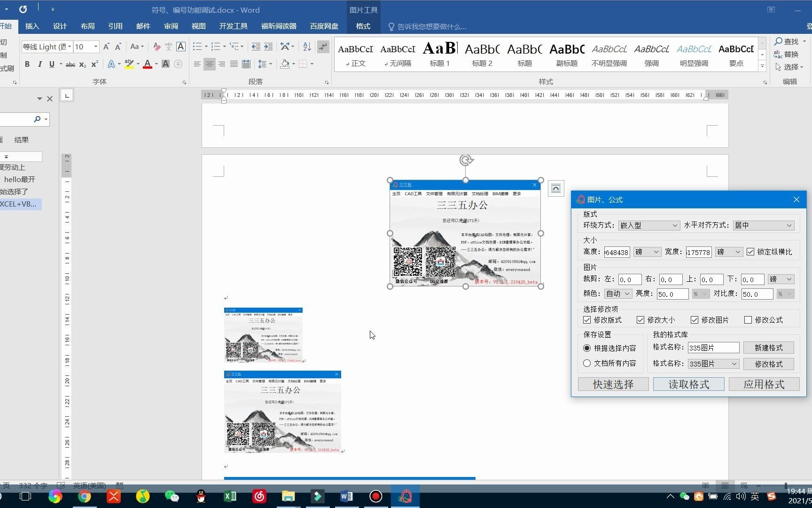
Task: Clear all formatting icon
Action: [156, 47]
